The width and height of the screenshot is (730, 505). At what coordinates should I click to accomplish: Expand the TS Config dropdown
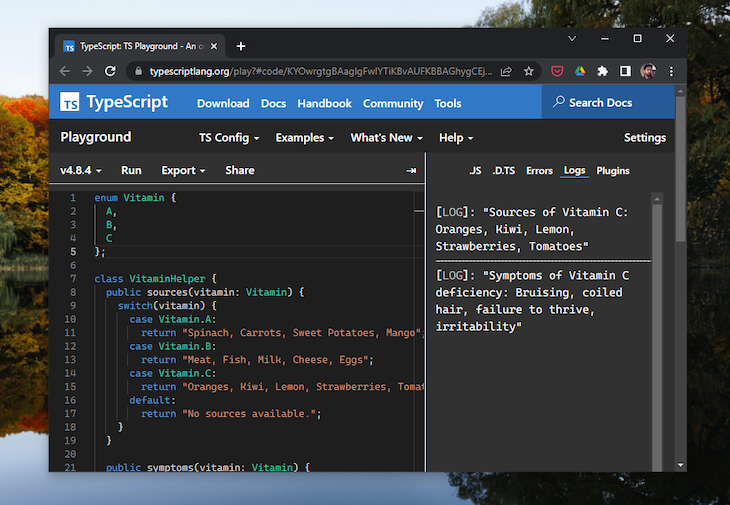pos(229,138)
